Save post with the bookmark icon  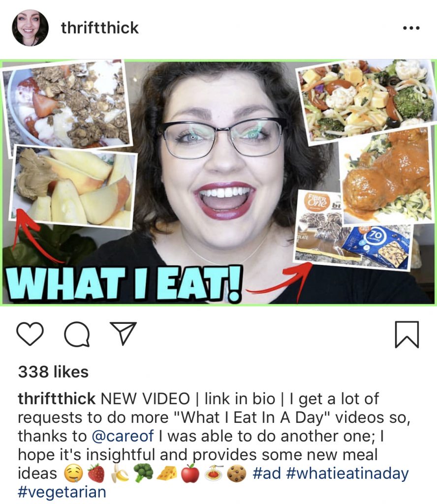(x=407, y=334)
